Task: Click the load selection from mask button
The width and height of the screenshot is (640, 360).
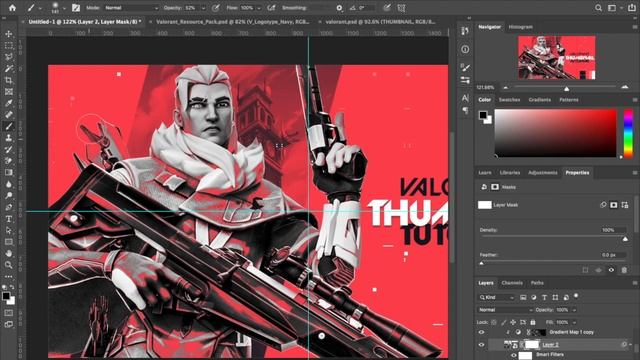Action: coord(585,270)
